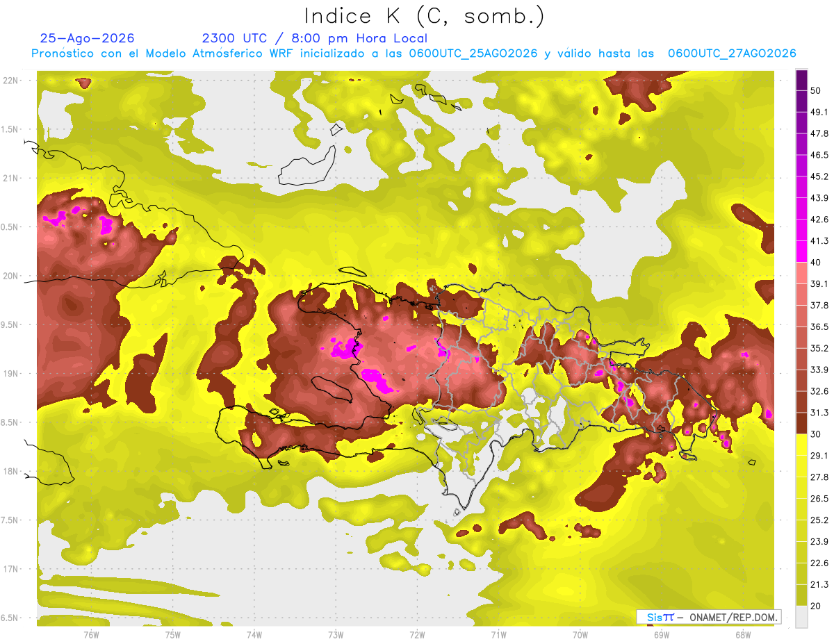Click the longitude label "73W"

(x=336, y=635)
